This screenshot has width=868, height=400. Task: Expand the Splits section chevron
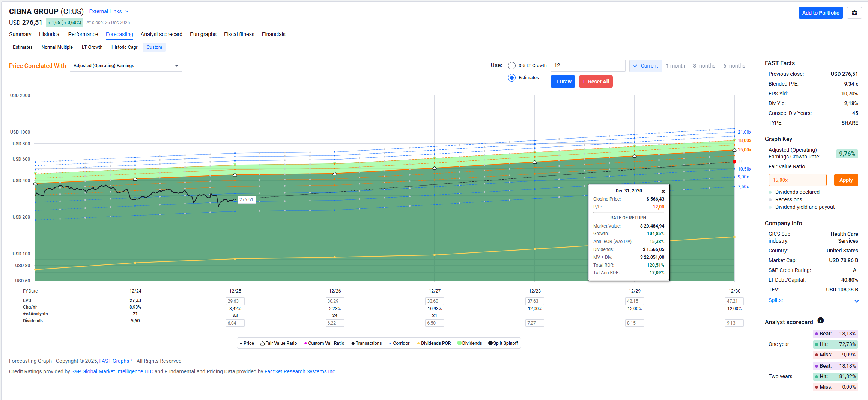click(857, 301)
